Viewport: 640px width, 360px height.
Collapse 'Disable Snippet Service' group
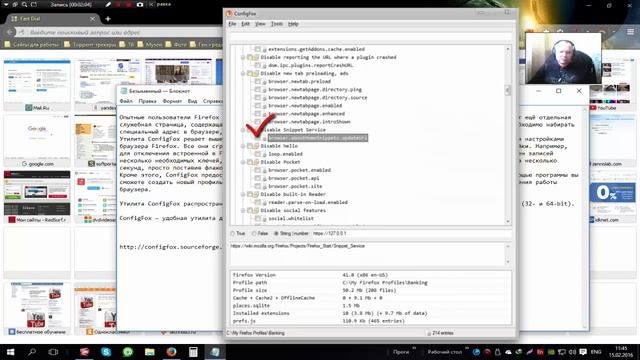pyautogui.click(x=242, y=130)
